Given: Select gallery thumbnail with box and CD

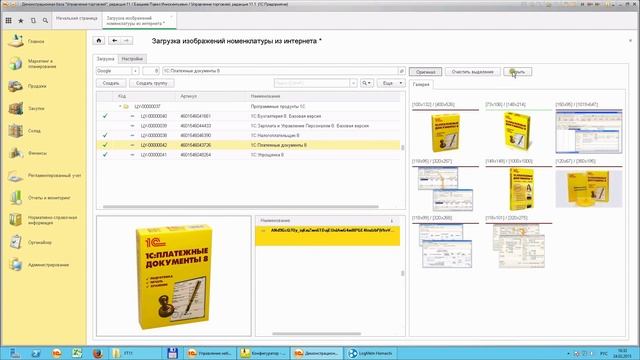Looking at the screenshot, I should pos(589,189).
